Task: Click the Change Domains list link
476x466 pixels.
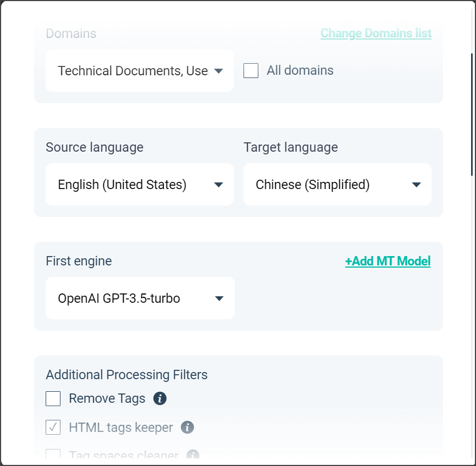Action: click(376, 34)
